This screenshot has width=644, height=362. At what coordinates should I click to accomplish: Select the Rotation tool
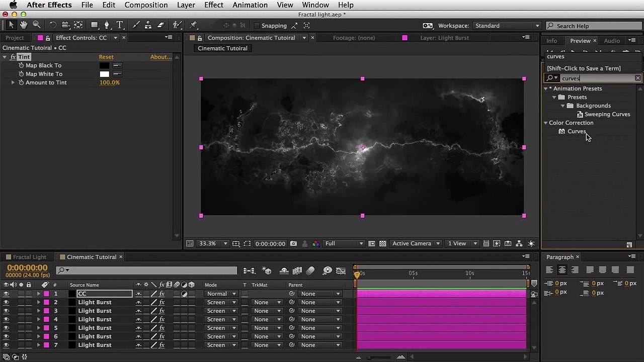coord(53,25)
